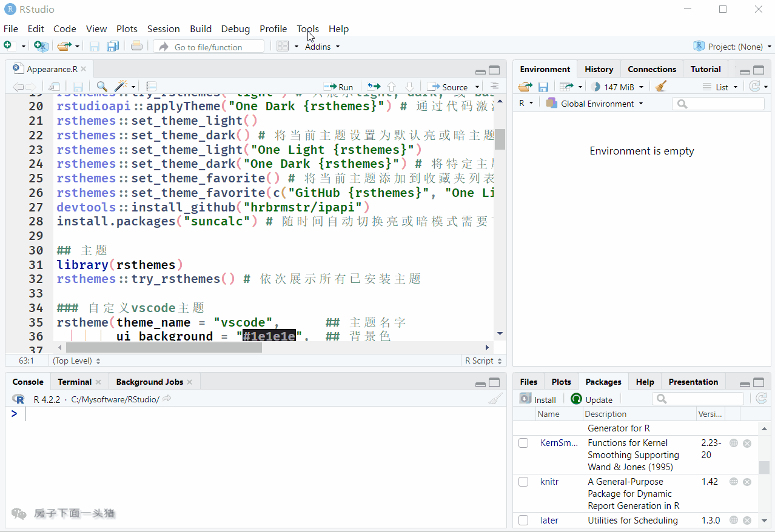Open the List view dropdown in Environment
Viewport: 775px width, 532px height.
click(x=720, y=87)
